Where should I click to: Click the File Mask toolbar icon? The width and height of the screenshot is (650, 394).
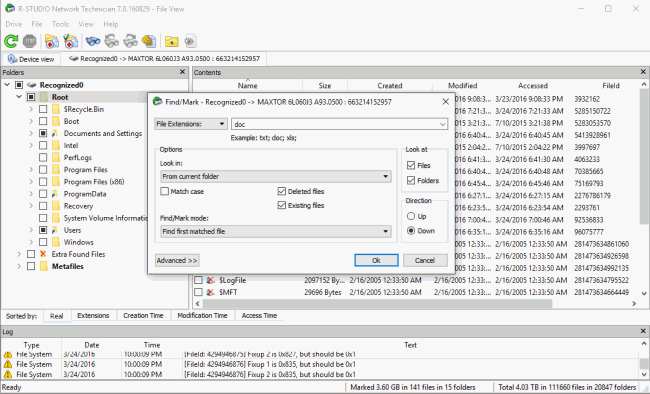[x=149, y=41]
